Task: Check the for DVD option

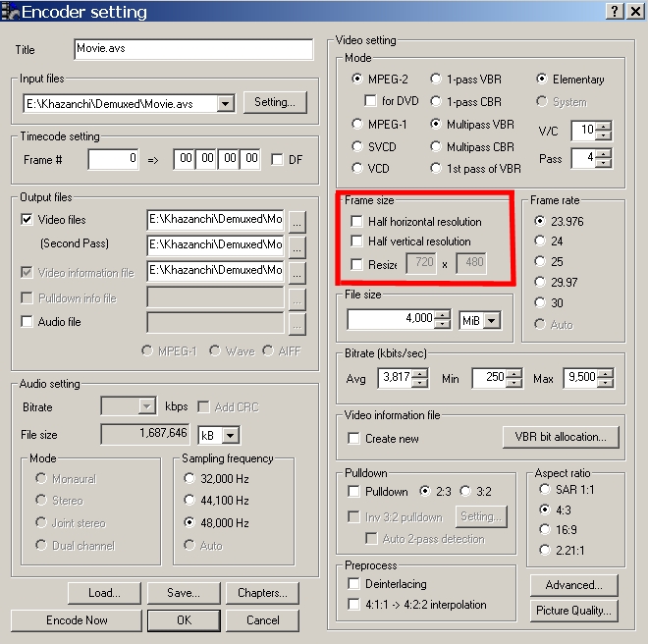Action: click(x=371, y=101)
